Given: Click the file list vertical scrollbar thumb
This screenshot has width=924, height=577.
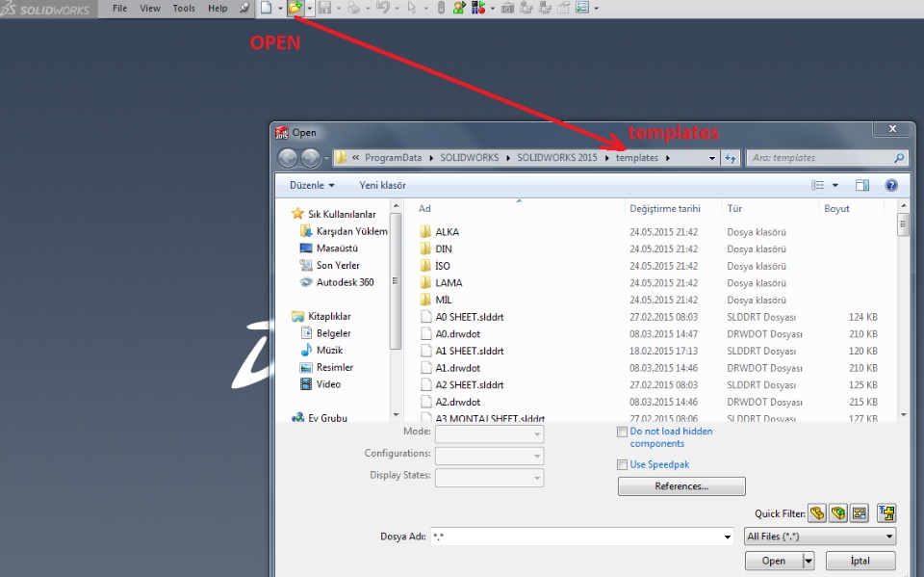Looking at the screenshot, I should 904,224.
